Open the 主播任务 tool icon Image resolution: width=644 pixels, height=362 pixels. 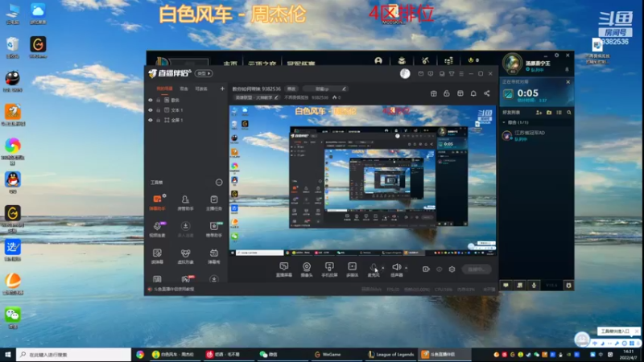[213, 203]
